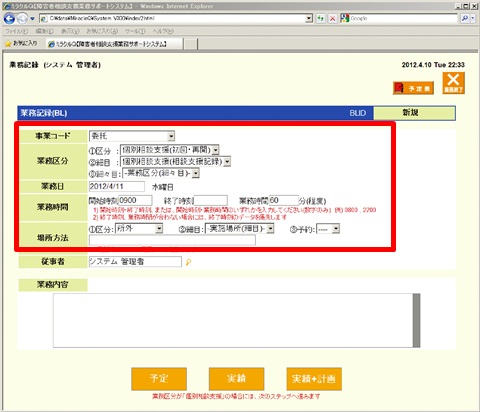This screenshot has width=480, height=412.
Task: Click the empty 終了時刻 field
Action: (x=211, y=200)
